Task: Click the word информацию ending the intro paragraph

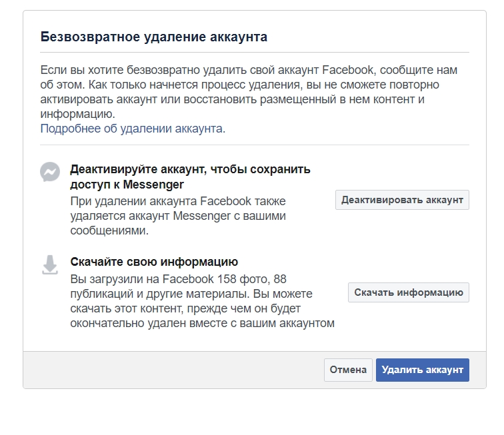Action: pyautogui.click(x=77, y=114)
